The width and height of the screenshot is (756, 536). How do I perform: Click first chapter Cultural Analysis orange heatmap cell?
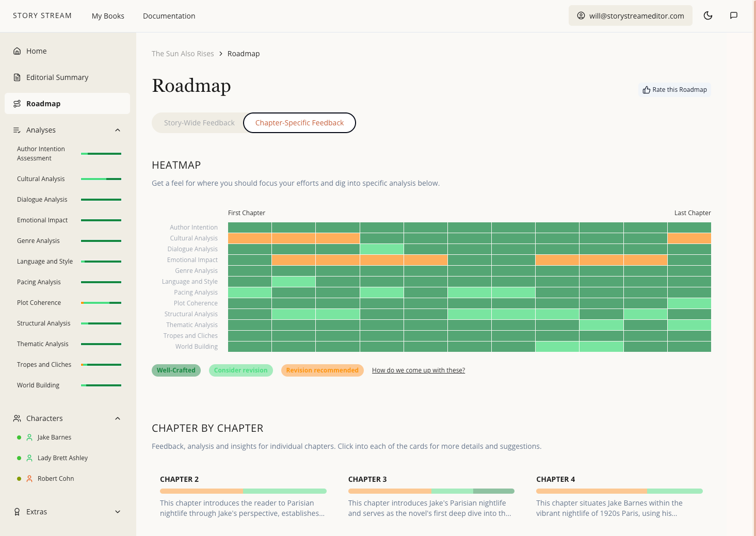(x=250, y=238)
